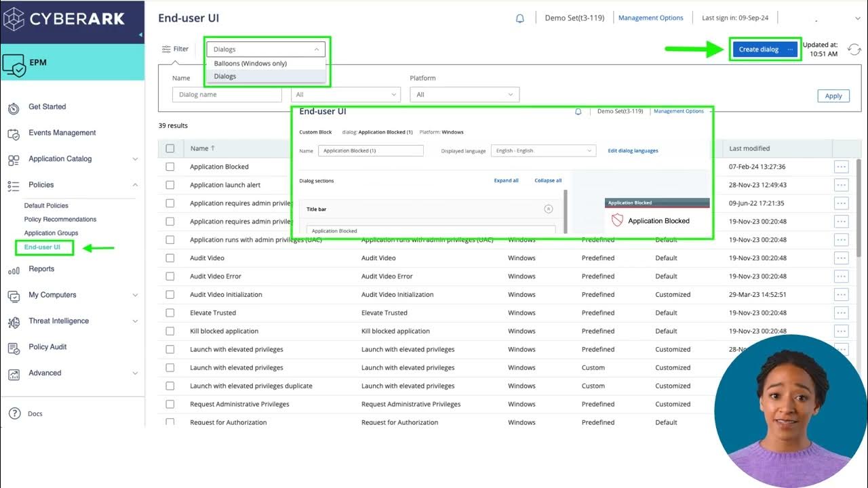Open Application Groups submenu item
The image size is (868, 488).
(51, 233)
